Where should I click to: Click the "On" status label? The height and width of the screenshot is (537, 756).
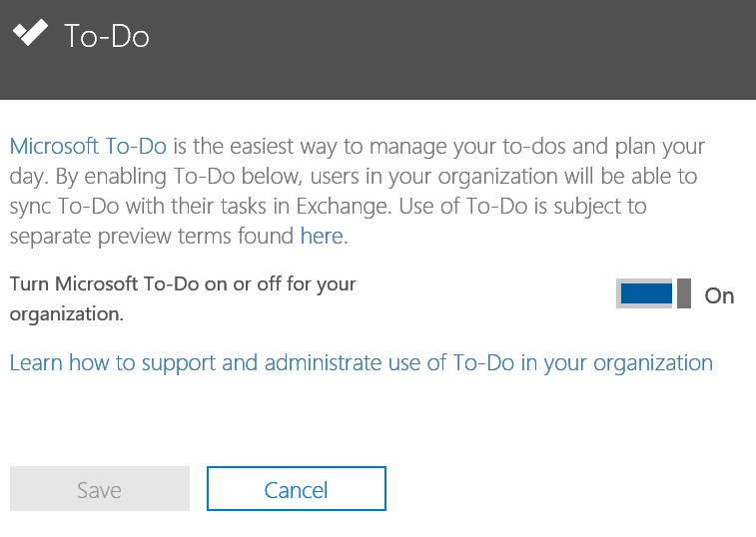(719, 295)
